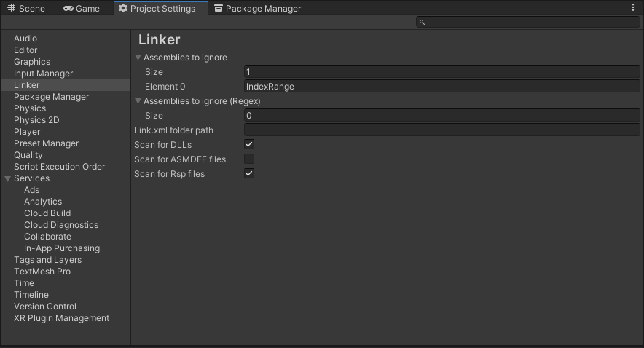Open Editor settings category
The width and height of the screenshot is (644, 348).
pyautogui.click(x=25, y=50)
